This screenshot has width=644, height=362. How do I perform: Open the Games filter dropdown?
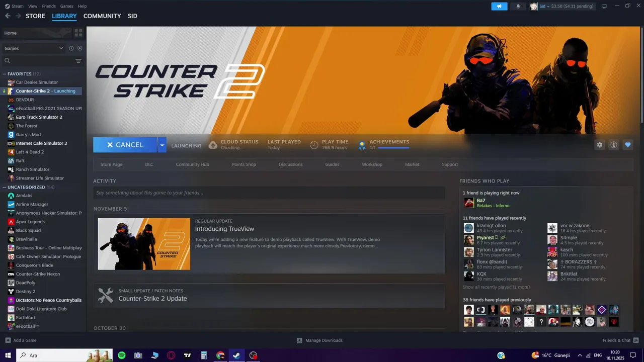point(34,48)
